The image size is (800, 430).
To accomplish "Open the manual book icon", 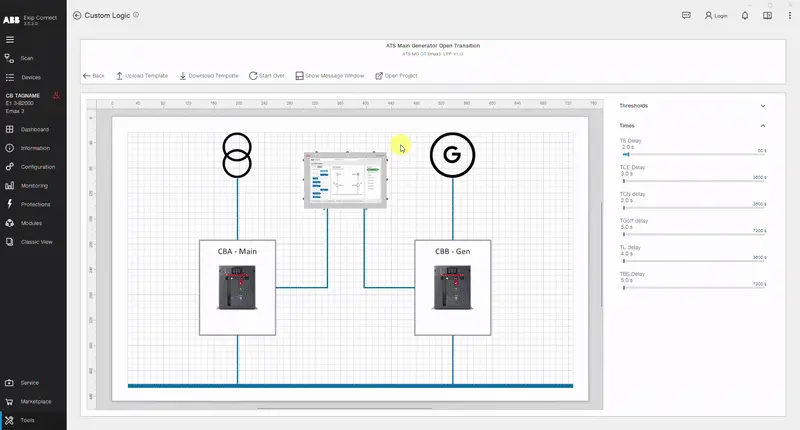I will tap(766, 16).
